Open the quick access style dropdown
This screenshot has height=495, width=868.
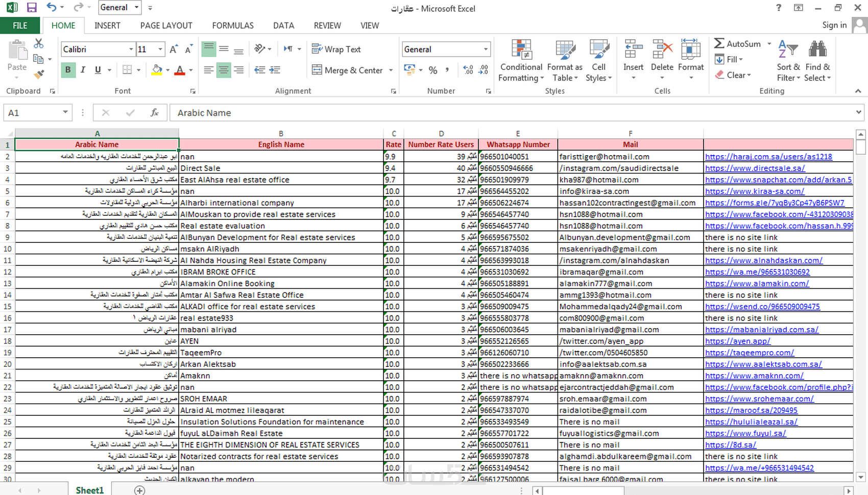pos(136,7)
